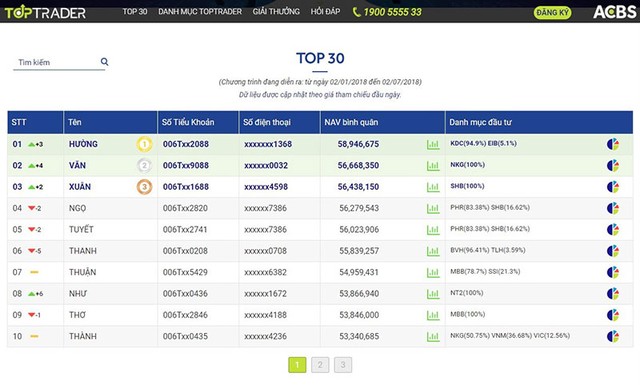
Task: Go to the TopTrader logo home
Action: click(x=45, y=12)
